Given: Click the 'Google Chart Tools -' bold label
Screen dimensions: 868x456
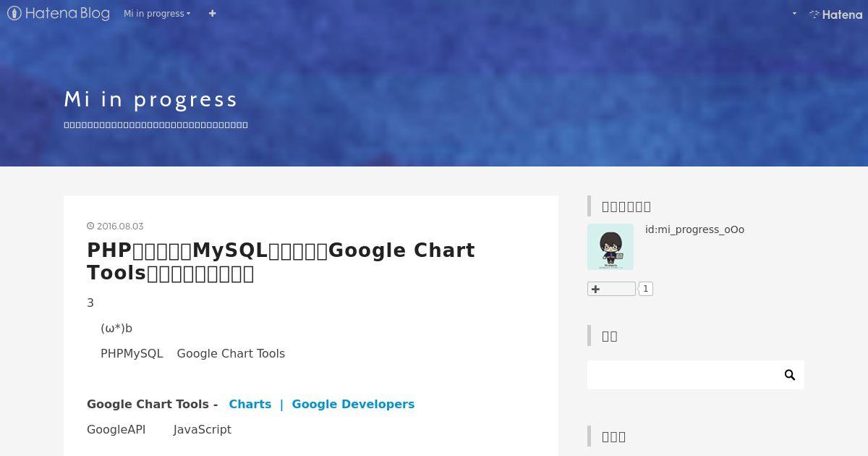Looking at the screenshot, I should (152, 404).
